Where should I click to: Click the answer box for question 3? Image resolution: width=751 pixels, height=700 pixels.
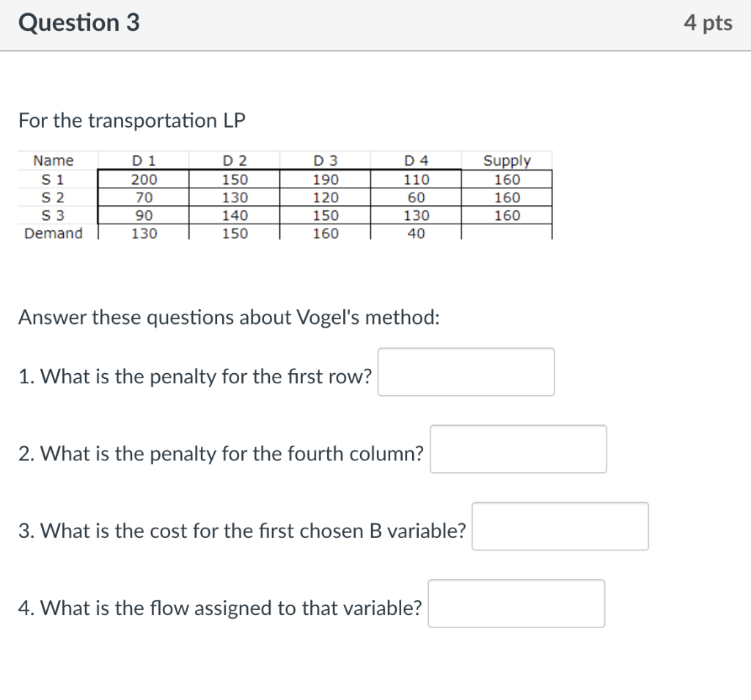click(x=560, y=526)
